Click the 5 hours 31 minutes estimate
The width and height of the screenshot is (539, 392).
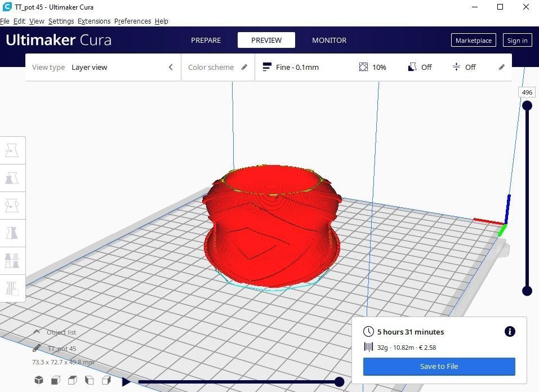point(411,332)
